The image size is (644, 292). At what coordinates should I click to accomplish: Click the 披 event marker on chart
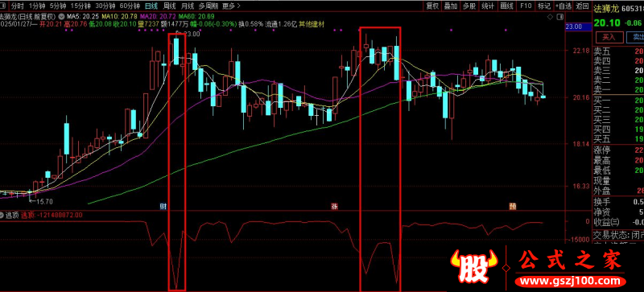[x=512, y=206]
